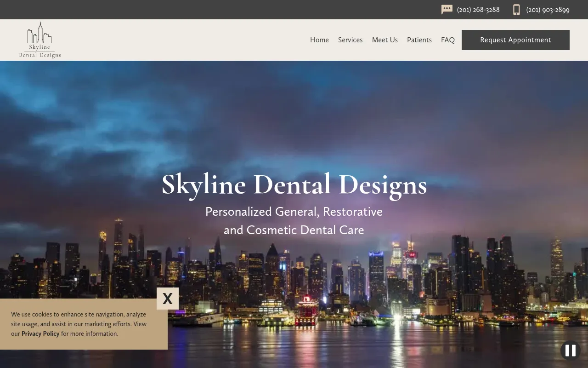Screen dimensions: 588x368
Task: Open the Privacy Policy link
Action: coord(40,333)
